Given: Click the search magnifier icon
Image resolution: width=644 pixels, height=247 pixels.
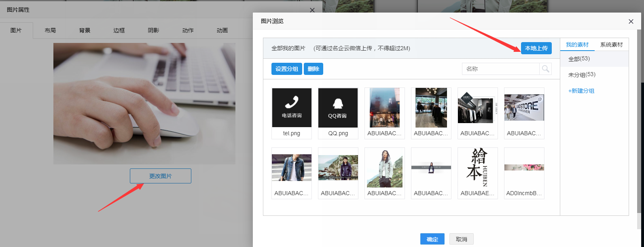Looking at the screenshot, I should 545,69.
